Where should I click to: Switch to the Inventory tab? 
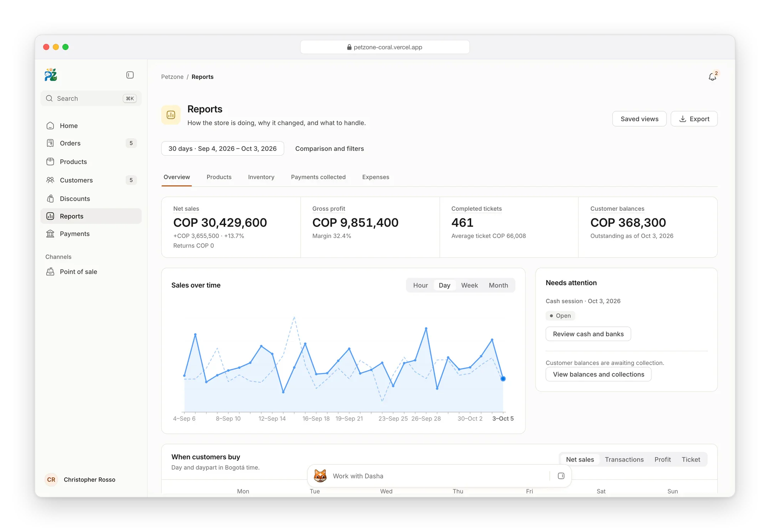(x=261, y=177)
